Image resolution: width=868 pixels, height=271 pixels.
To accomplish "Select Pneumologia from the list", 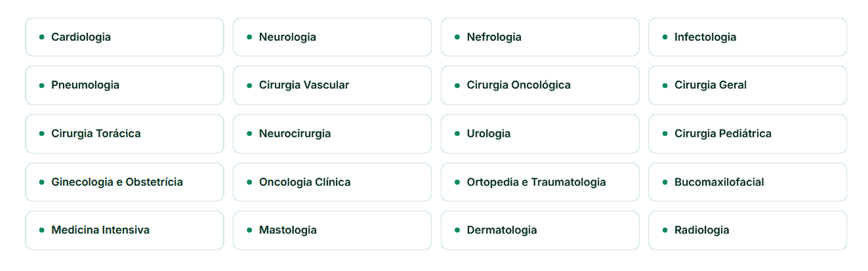I will (x=124, y=85).
